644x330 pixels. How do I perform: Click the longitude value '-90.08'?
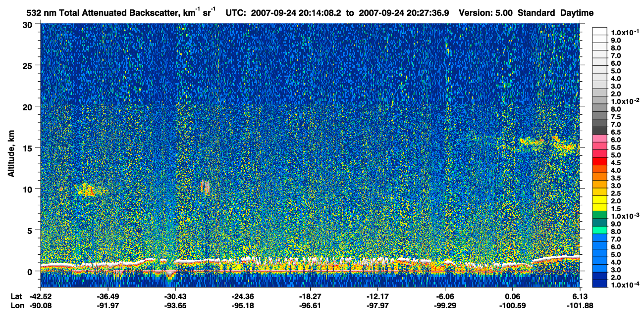tap(40, 305)
